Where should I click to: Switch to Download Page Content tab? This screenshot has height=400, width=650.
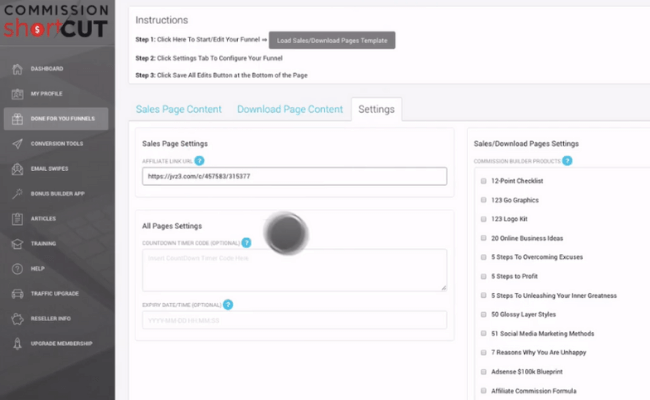click(x=290, y=109)
